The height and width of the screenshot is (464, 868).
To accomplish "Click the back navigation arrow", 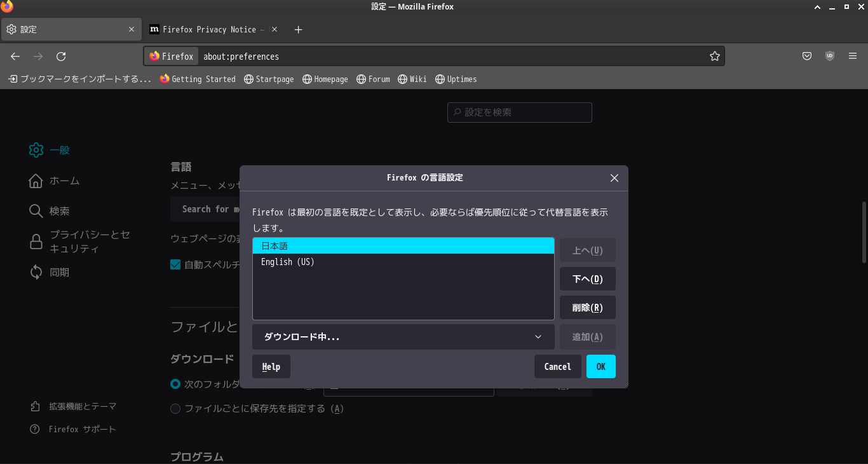I will point(15,57).
